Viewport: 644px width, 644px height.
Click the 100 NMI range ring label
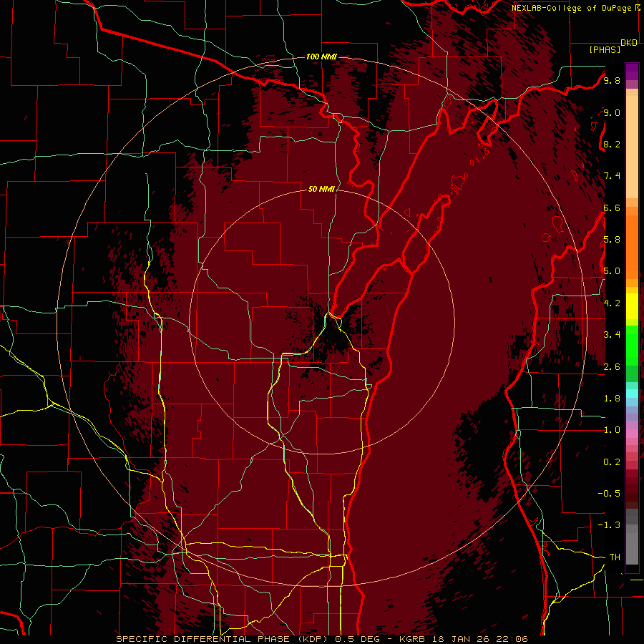click(x=321, y=57)
